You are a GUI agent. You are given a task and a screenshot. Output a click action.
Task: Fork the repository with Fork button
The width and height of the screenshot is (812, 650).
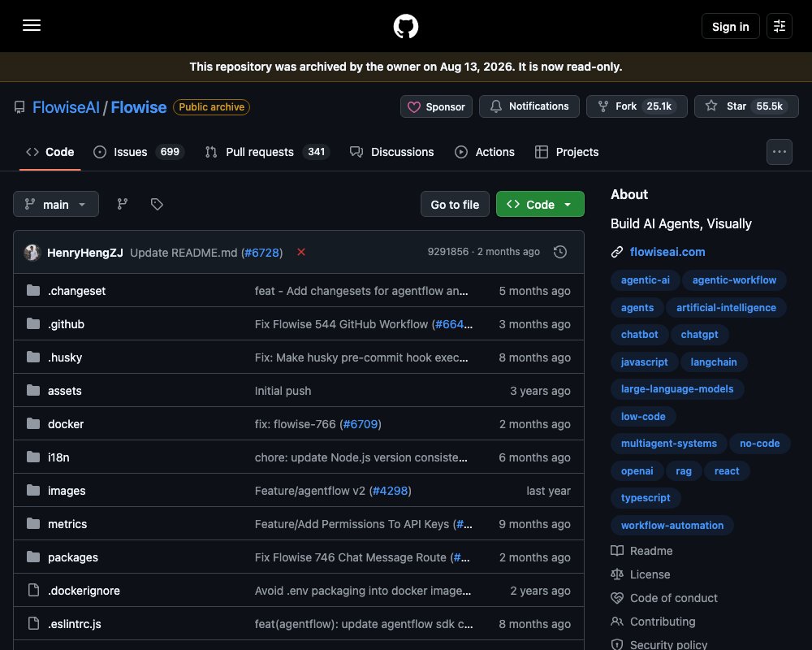click(x=637, y=106)
